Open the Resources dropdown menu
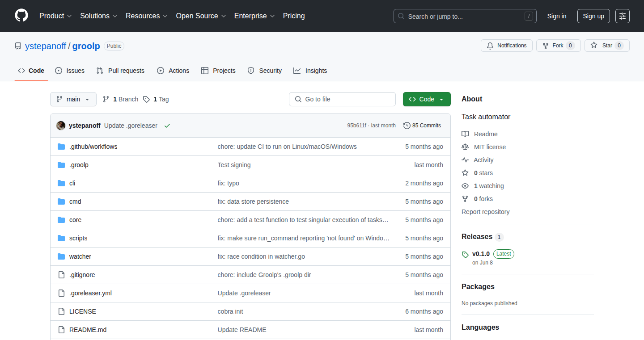The height and width of the screenshot is (340, 644). coord(147,16)
